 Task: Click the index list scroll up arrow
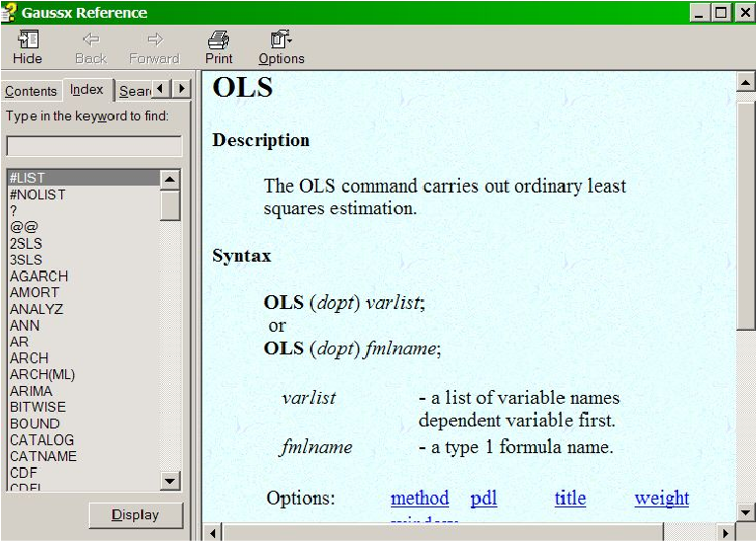tap(170, 180)
